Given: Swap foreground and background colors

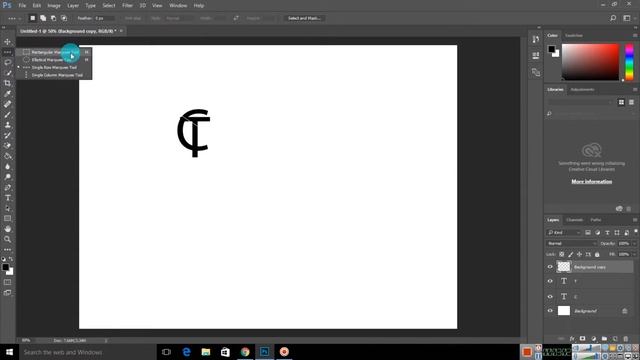Looking at the screenshot, I should click(11, 259).
